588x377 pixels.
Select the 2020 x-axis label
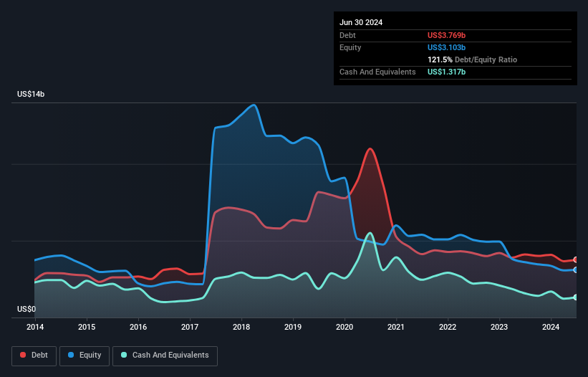coord(344,327)
